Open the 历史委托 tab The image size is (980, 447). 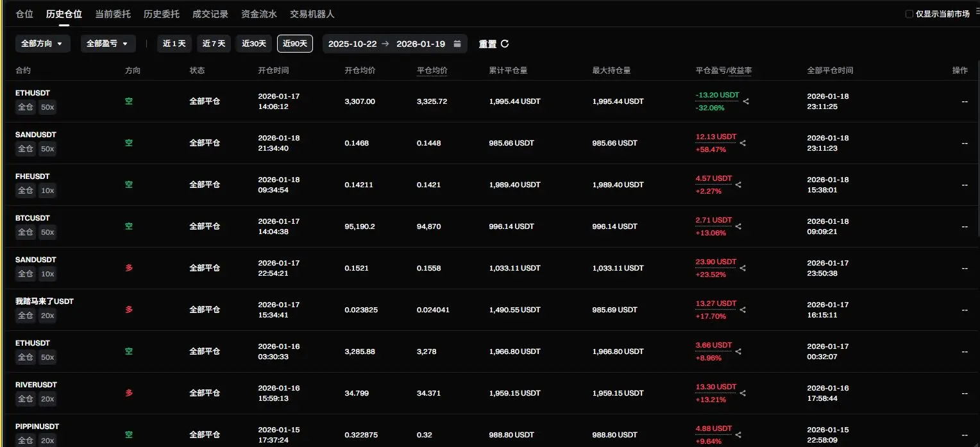[x=162, y=13]
